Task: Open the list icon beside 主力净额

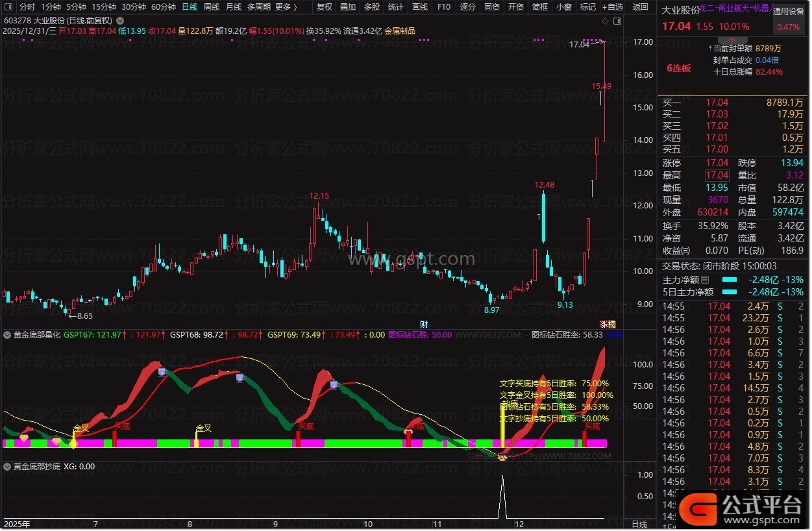Action: (706, 280)
